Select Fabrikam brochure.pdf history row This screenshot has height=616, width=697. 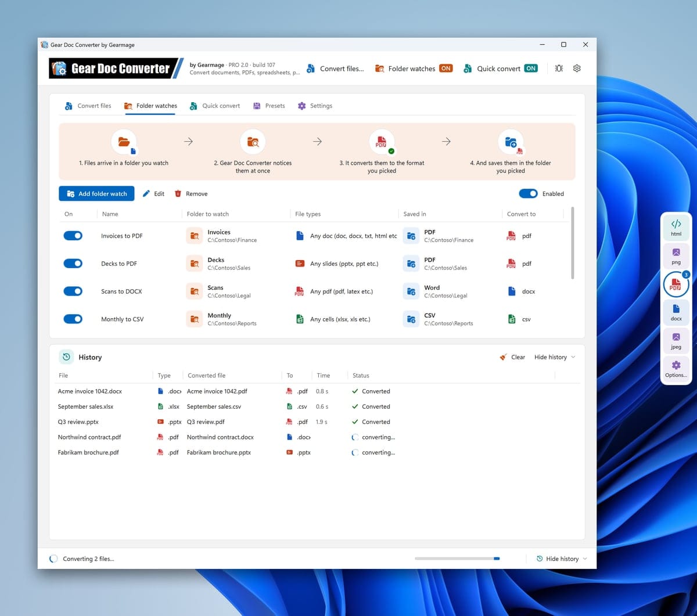point(318,452)
